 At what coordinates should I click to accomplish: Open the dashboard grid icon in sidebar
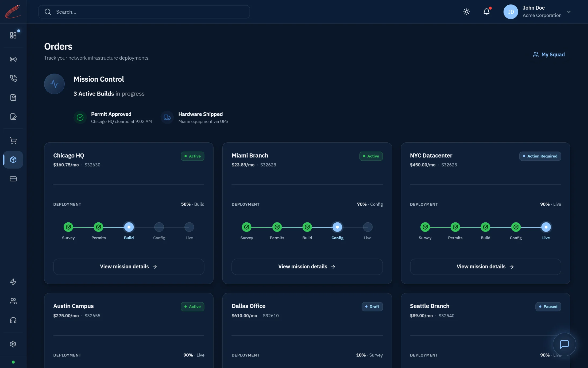[x=13, y=35]
